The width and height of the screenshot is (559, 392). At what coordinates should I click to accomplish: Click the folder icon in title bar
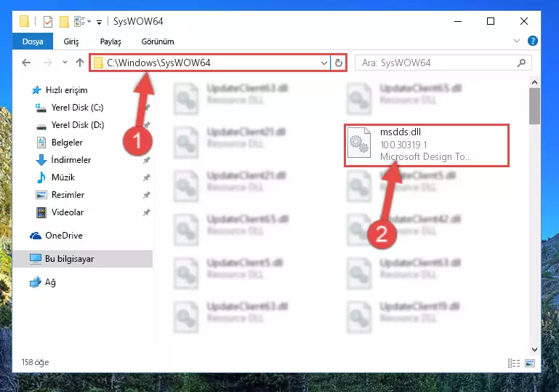(24, 21)
